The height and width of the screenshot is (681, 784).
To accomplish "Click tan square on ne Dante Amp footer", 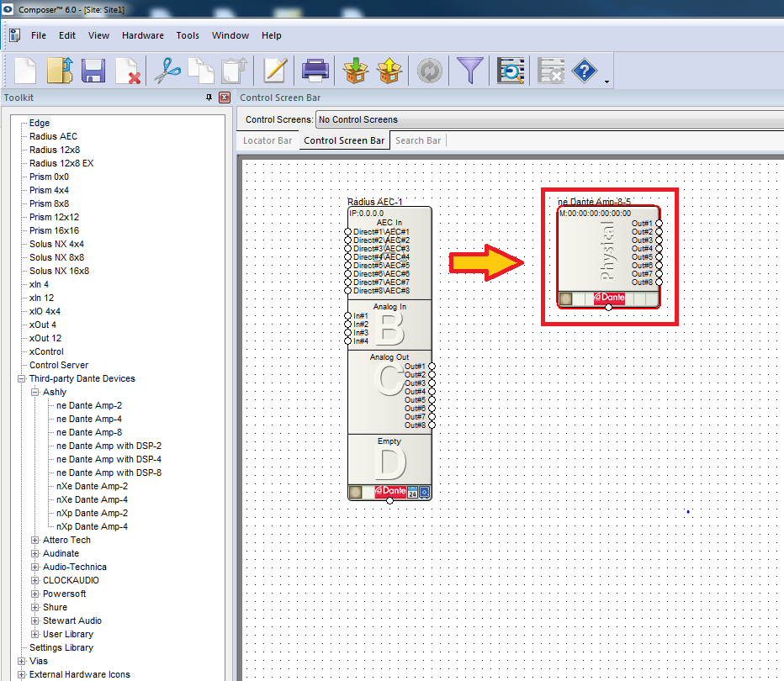I will point(565,298).
